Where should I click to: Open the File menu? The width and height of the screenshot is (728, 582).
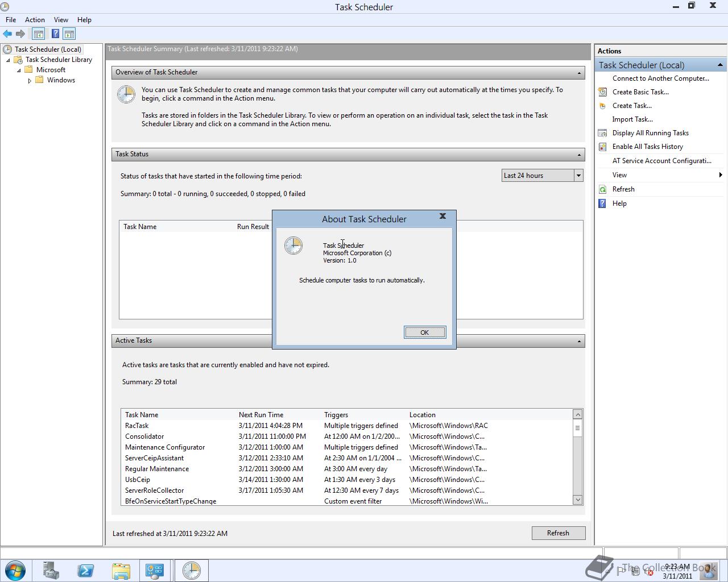tap(11, 20)
